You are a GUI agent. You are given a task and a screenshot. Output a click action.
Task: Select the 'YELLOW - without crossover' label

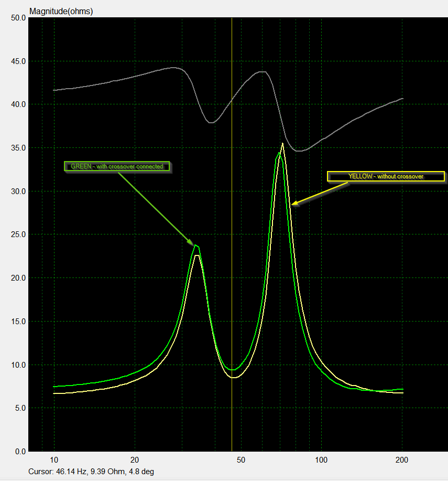pyautogui.click(x=386, y=176)
